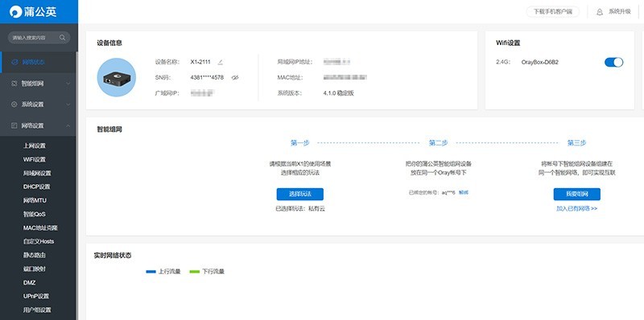Click the blue 上行流量 legend swatch
Screen dimensions: 644x320
coord(151,272)
